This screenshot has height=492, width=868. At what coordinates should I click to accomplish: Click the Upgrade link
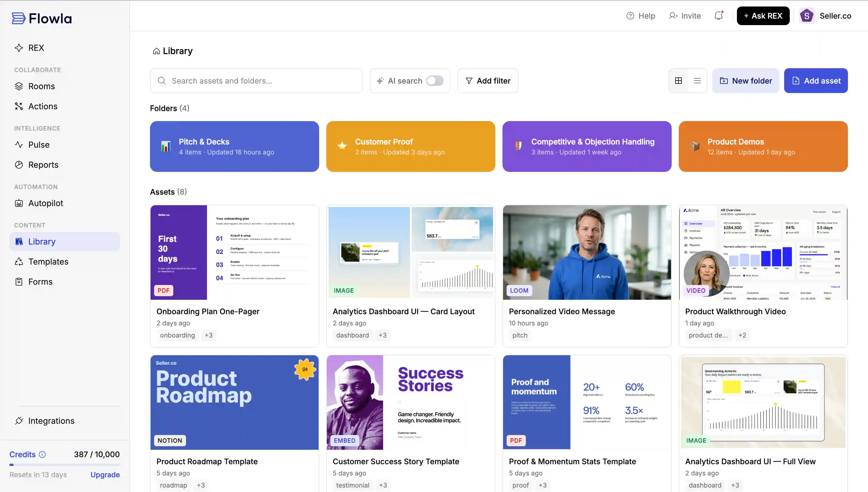click(105, 475)
